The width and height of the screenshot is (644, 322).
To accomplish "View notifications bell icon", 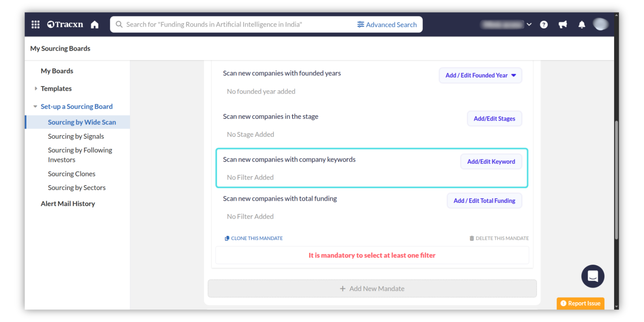I will (x=582, y=24).
